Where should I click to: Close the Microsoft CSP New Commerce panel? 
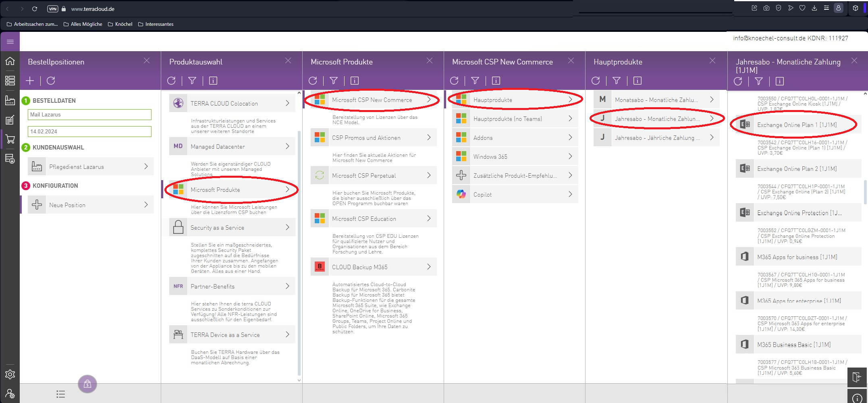pyautogui.click(x=571, y=61)
